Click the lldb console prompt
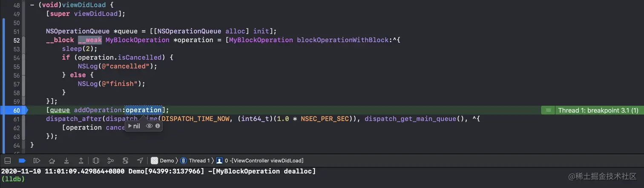644x188 pixels. pyautogui.click(x=13, y=179)
